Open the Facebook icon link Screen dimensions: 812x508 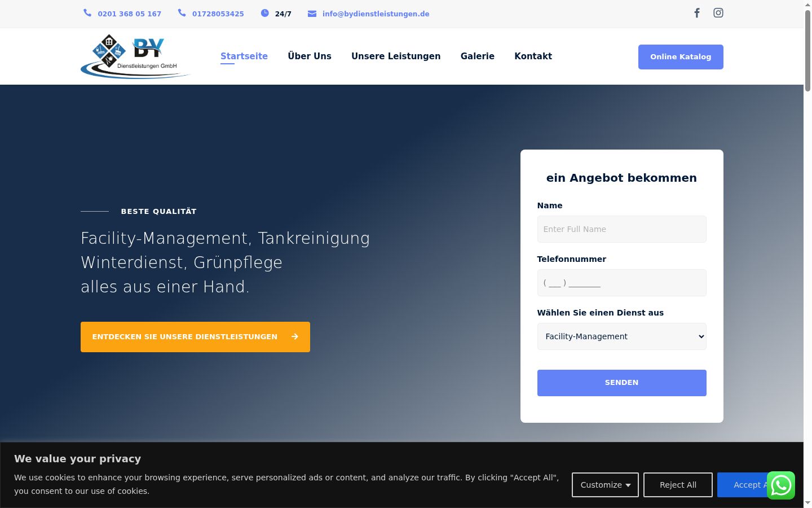pos(697,13)
